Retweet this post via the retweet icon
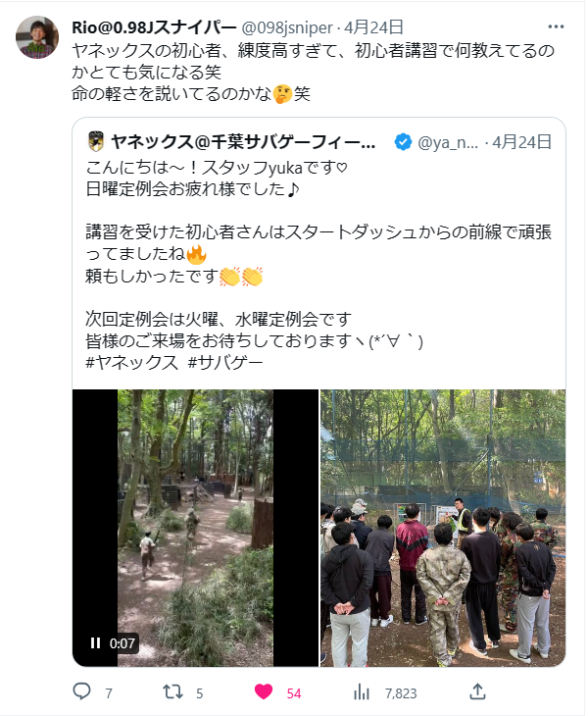 (172, 691)
